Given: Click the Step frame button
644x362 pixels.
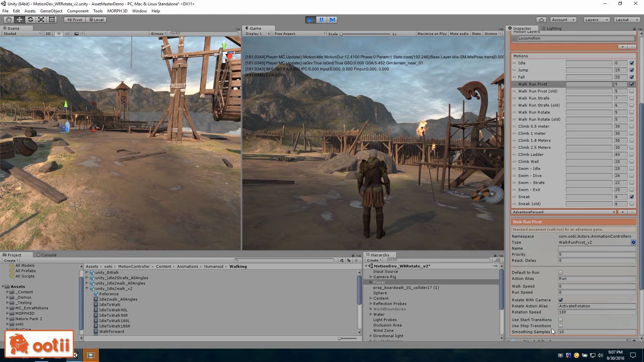Looking at the screenshot, I should [x=332, y=20].
